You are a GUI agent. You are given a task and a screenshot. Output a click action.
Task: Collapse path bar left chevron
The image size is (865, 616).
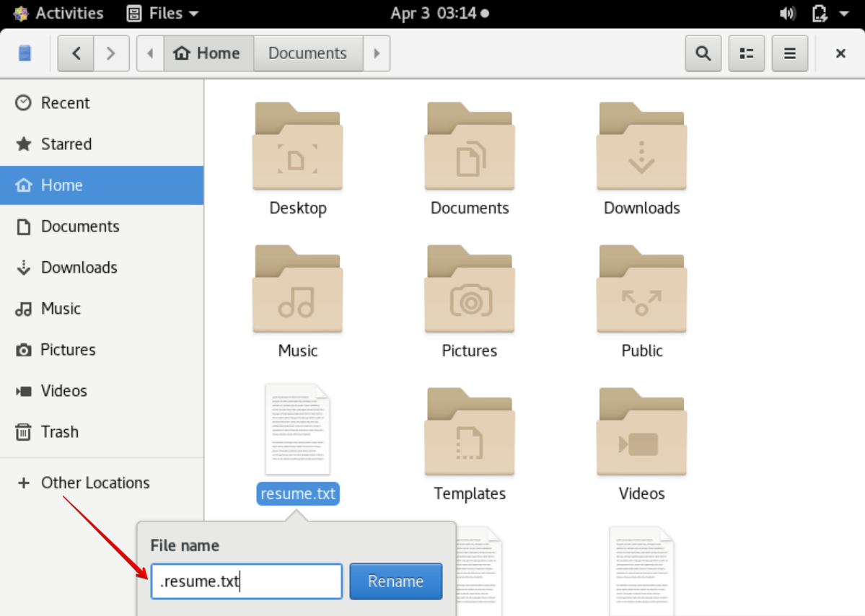(x=150, y=53)
